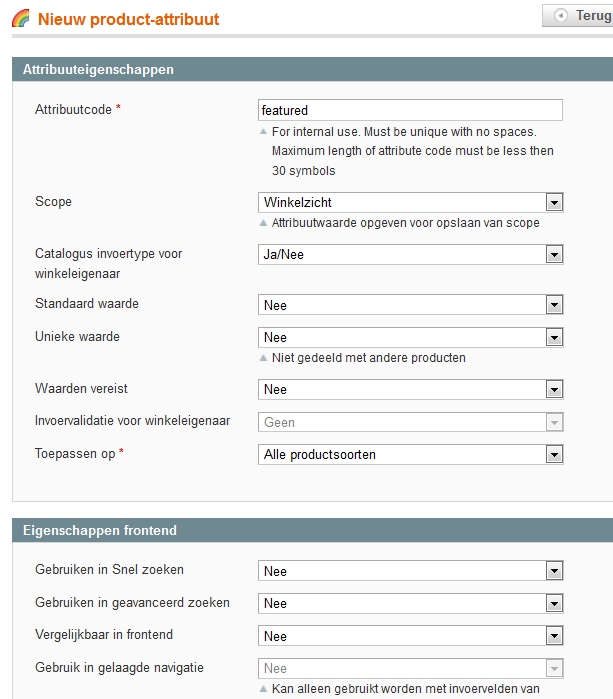This screenshot has height=699, width=613.
Task: Click the Gebruik in gelaagde navigatie dropdown
Action: click(411, 668)
